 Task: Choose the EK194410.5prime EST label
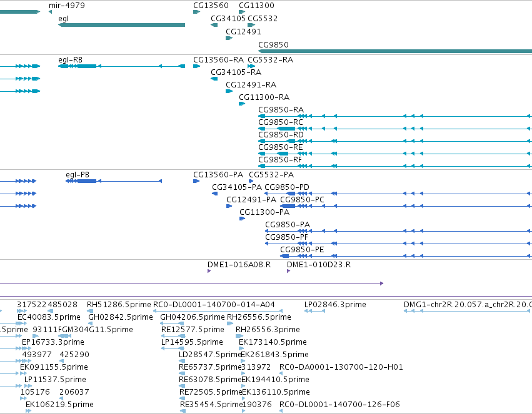[x=276, y=380]
